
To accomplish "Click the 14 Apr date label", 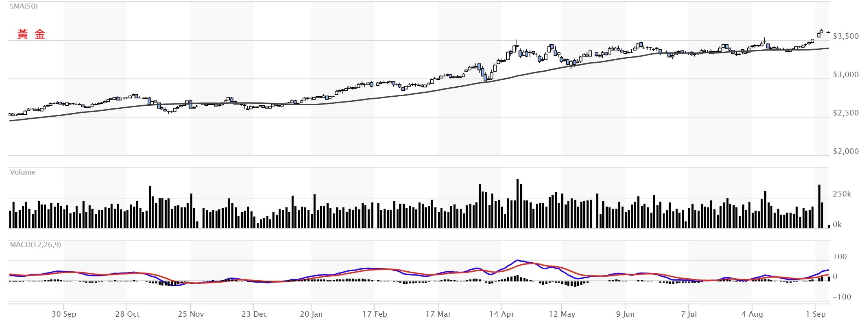I will (x=502, y=314).
